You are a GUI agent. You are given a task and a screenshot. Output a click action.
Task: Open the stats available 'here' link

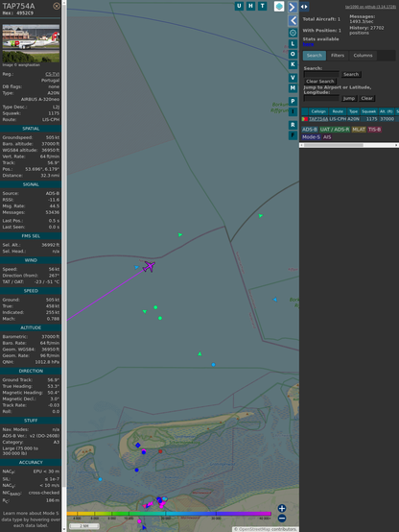(308, 44)
